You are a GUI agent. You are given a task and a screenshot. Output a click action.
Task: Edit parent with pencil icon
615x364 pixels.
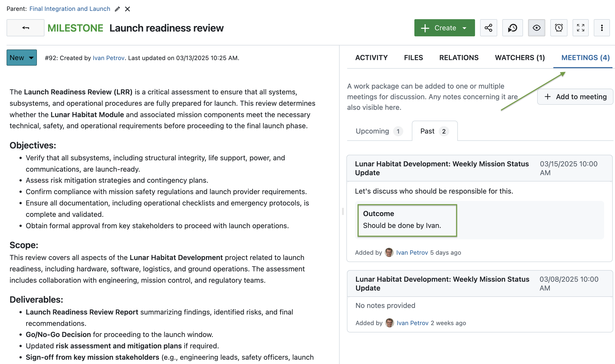[117, 9]
